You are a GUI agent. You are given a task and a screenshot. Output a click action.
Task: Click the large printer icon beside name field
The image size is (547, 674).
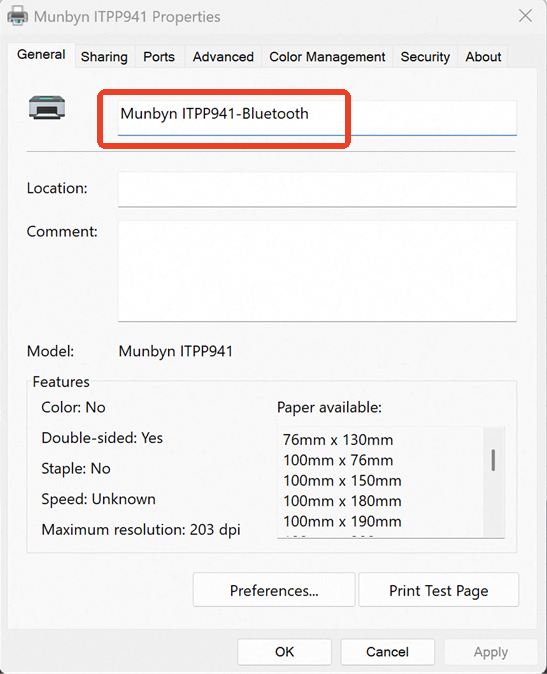[47, 107]
